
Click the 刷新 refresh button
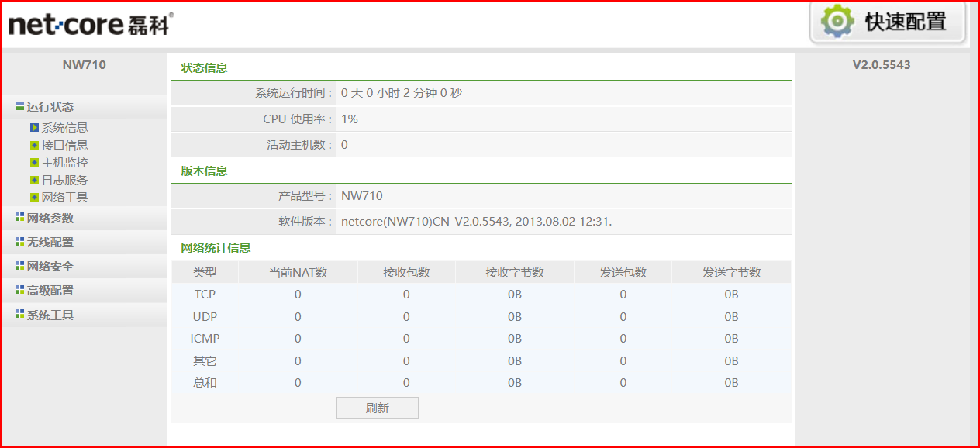tap(378, 408)
